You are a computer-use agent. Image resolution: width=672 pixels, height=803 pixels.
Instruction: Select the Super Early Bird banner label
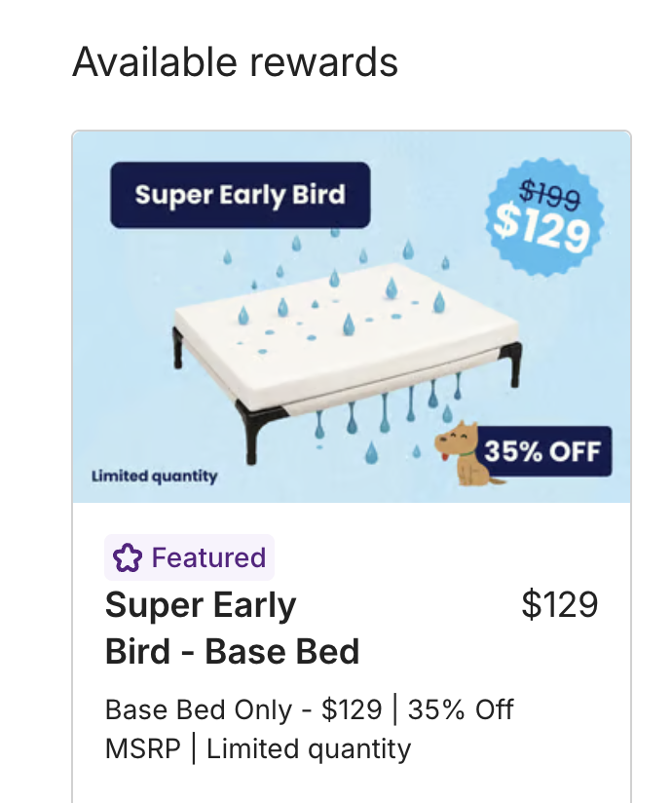click(x=240, y=195)
